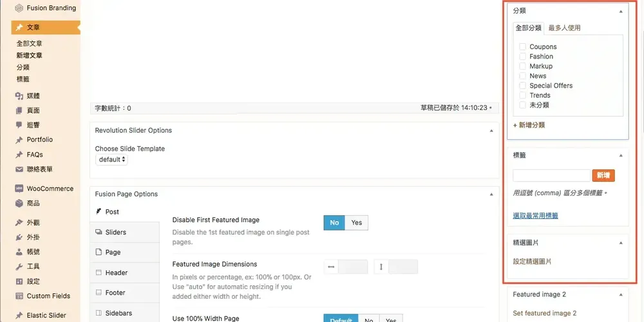Check the Special Offers category
This screenshot has width=644, height=322.
coord(523,86)
